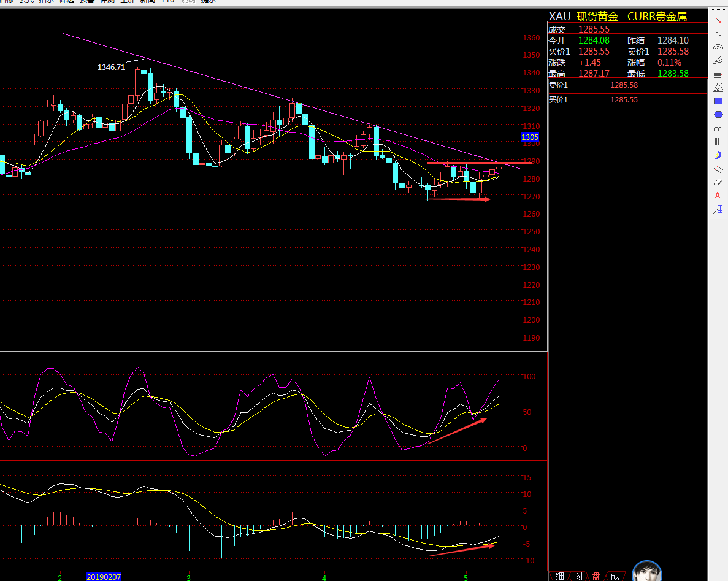
Task: Click the 卖价1 order book row price 1285.58
Action: click(x=624, y=85)
